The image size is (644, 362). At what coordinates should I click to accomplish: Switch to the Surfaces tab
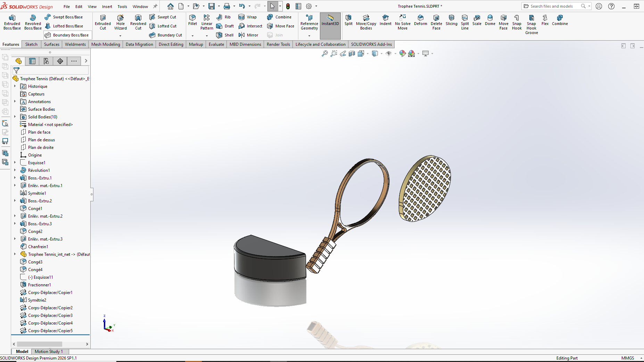click(52, 44)
